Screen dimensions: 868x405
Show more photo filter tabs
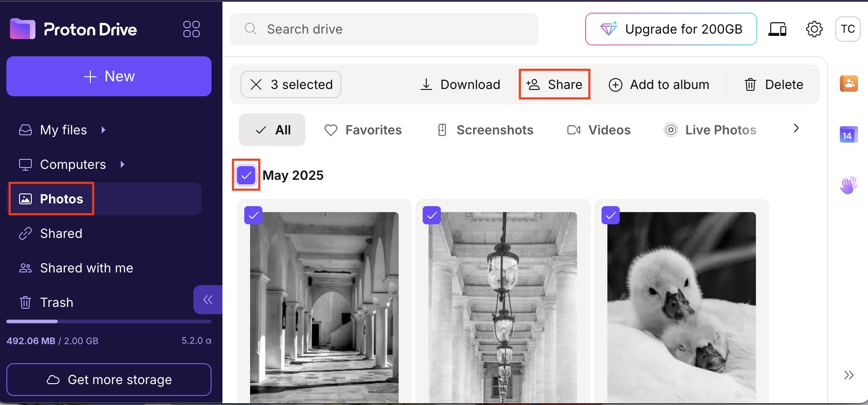coord(796,128)
